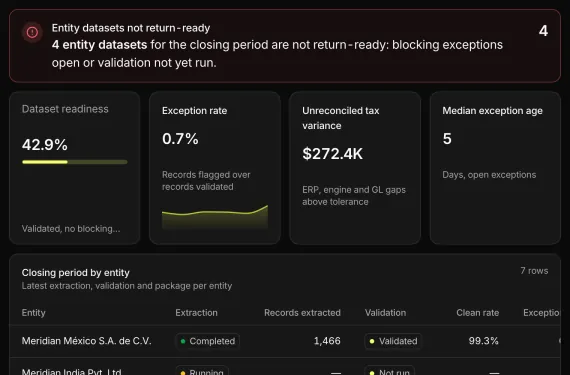Sort by the Entity column header
Screen dimensions: 570x375
33,312
